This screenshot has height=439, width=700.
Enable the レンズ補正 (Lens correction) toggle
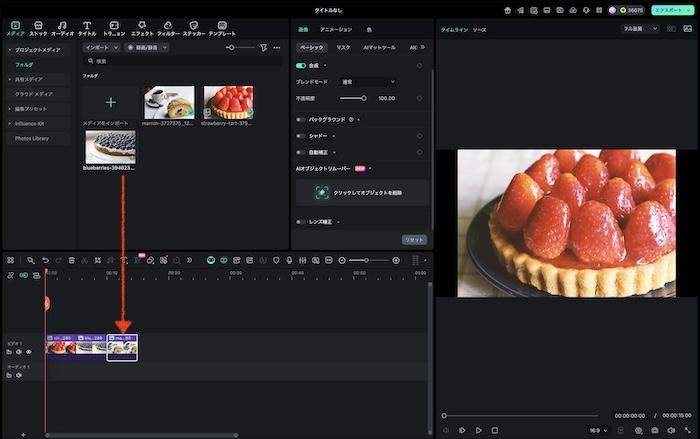[301, 221]
